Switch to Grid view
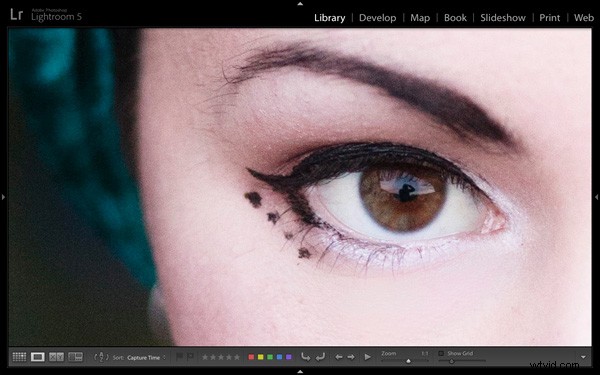This screenshot has width=600, height=375. pyautogui.click(x=19, y=357)
